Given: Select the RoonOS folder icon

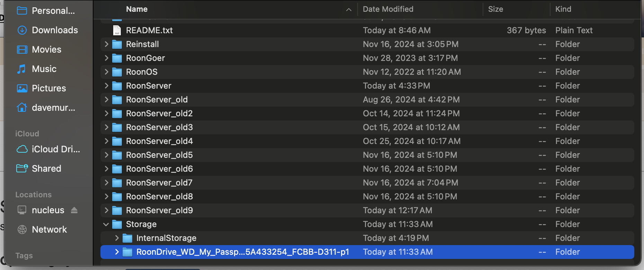Looking at the screenshot, I should click(117, 72).
